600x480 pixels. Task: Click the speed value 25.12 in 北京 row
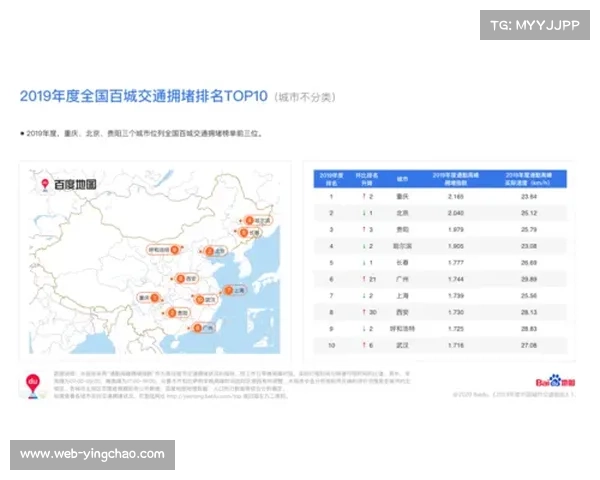click(529, 213)
